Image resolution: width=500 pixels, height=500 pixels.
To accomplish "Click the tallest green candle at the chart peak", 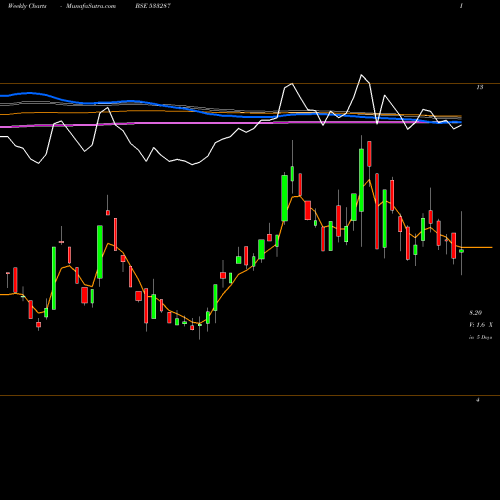I will tap(361, 180).
